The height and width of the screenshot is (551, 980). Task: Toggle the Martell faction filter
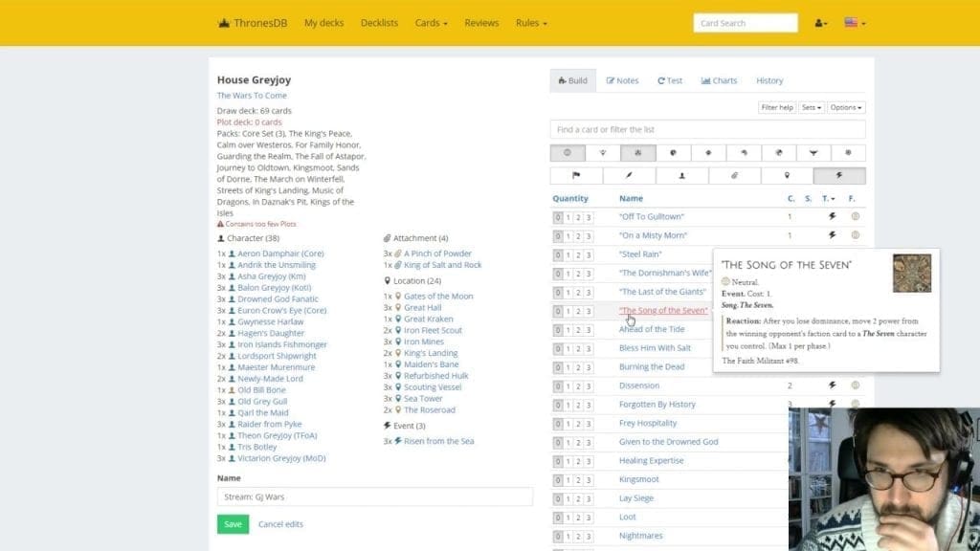pyautogui.click(x=708, y=152)
